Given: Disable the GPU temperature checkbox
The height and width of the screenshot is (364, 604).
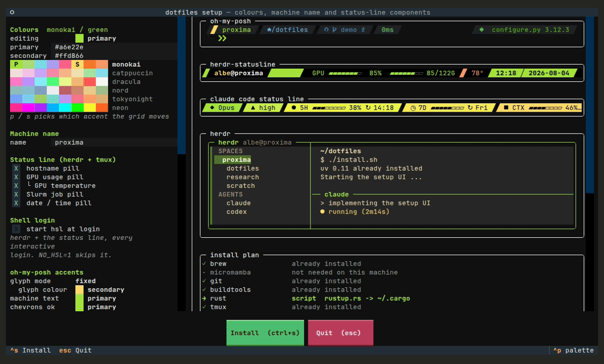Looking at the screenshot, I should [16, 185].
